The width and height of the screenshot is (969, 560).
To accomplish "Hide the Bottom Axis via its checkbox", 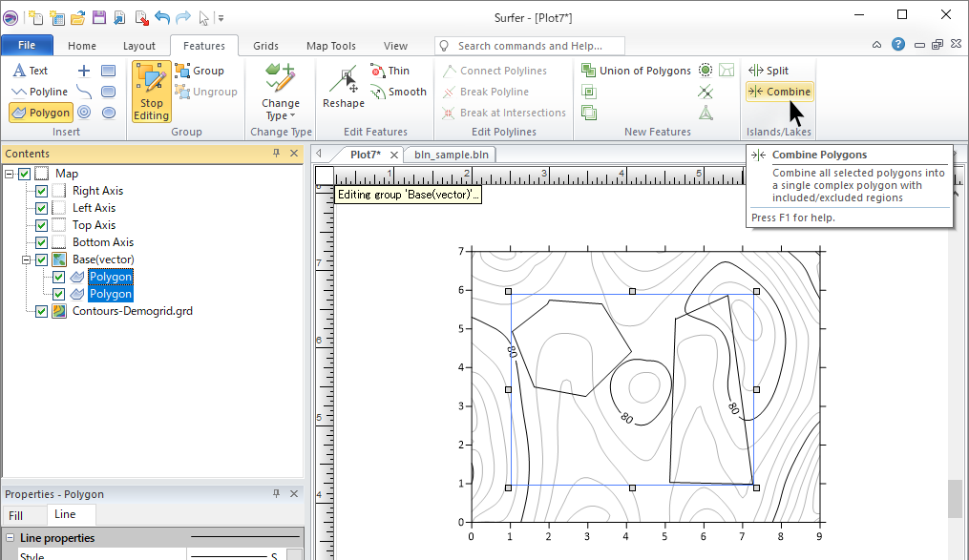I will point(41,242).
